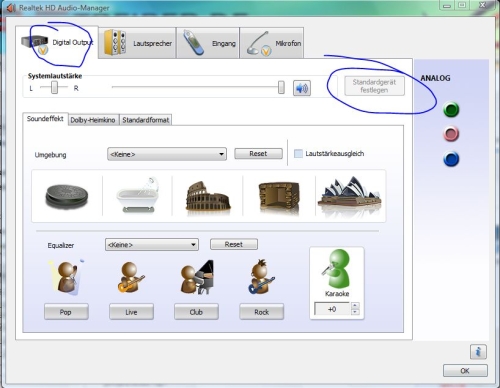Pick the stone manhole cover environment
This screenshot has height=388, width=500.
tap(67, 196)
